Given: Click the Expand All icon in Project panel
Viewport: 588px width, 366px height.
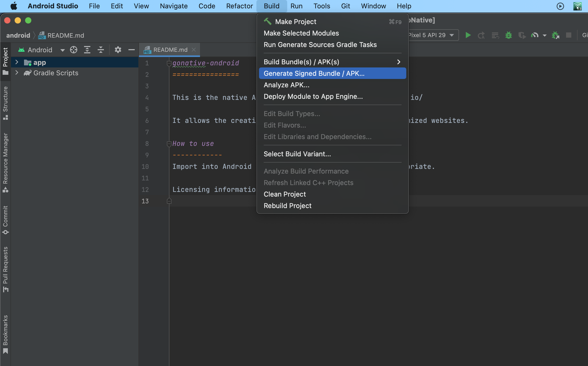Looking at the screenshot, I should 87,50.
